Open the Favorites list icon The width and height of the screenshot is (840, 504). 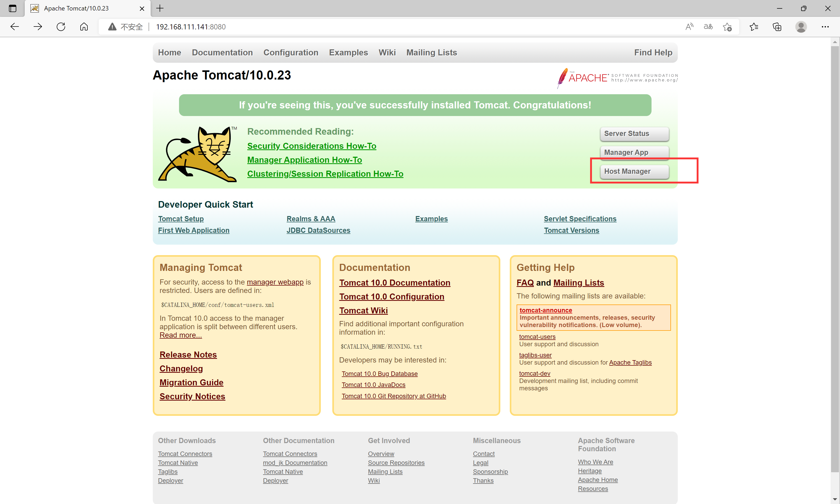[754, 27]
